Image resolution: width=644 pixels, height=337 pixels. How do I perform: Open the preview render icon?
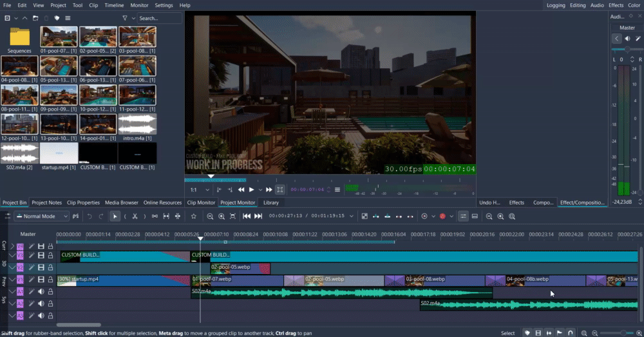click(x=424, y=216)
